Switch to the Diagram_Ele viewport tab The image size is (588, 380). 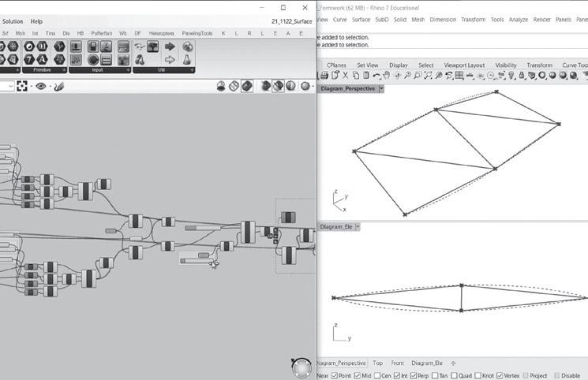427,363
